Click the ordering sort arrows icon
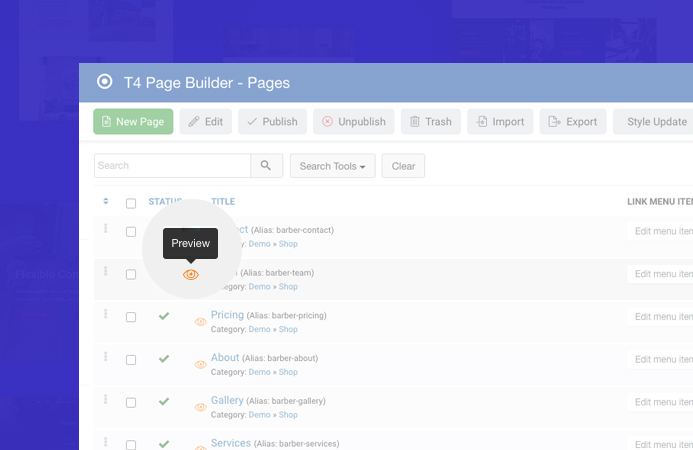This screenshot has height=450, width=693. point(106,201)
